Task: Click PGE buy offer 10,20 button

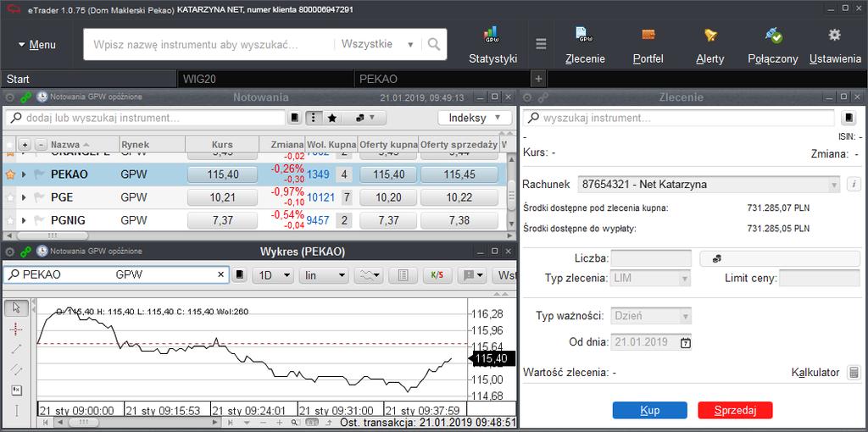Action: 388,197
